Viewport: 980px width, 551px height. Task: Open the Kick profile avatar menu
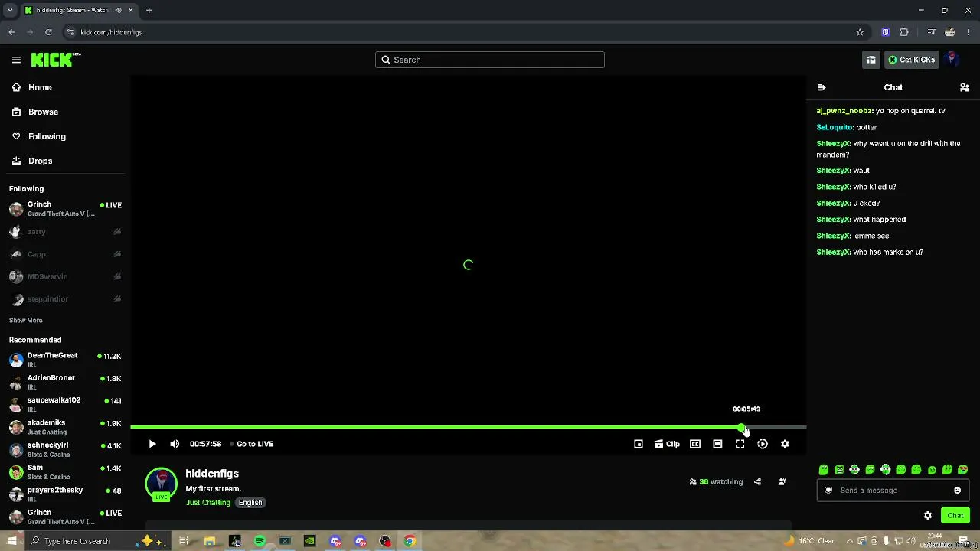[x=952, y=59]
